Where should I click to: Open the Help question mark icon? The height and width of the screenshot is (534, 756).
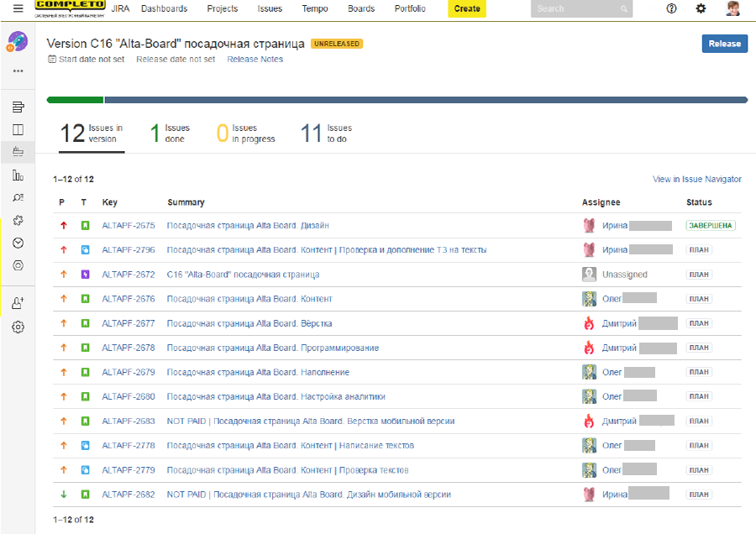[671, 8]
